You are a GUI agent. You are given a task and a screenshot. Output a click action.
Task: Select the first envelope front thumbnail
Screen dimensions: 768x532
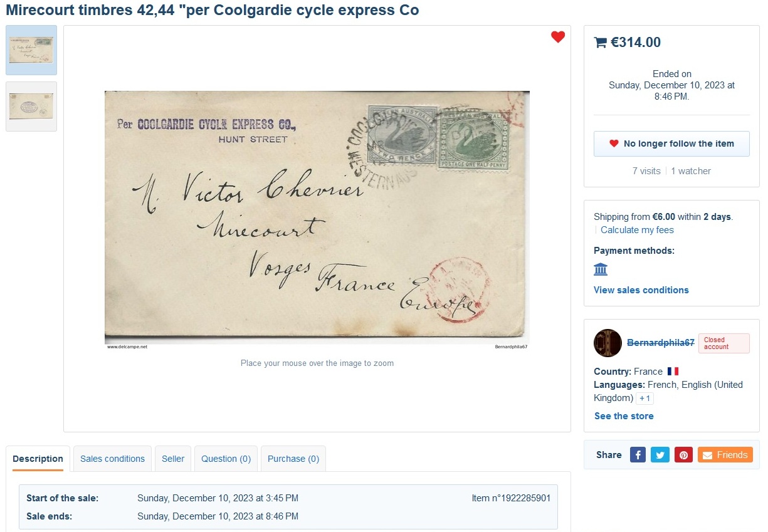31,50
